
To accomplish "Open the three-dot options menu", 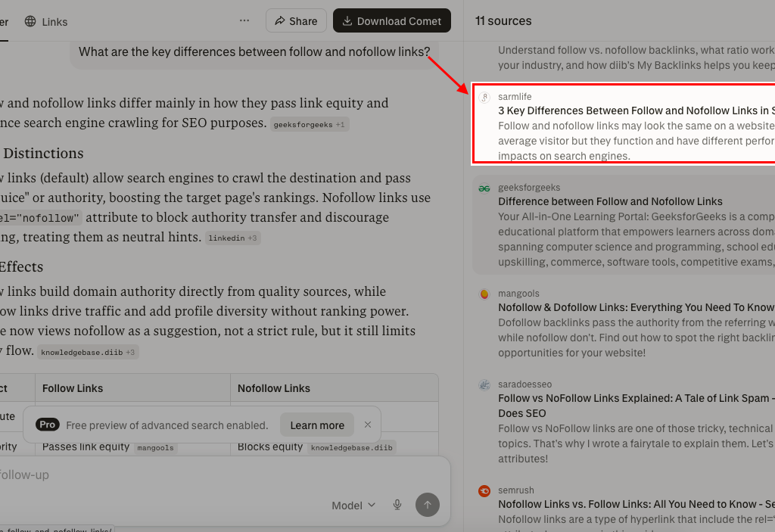I will point(244,20).
